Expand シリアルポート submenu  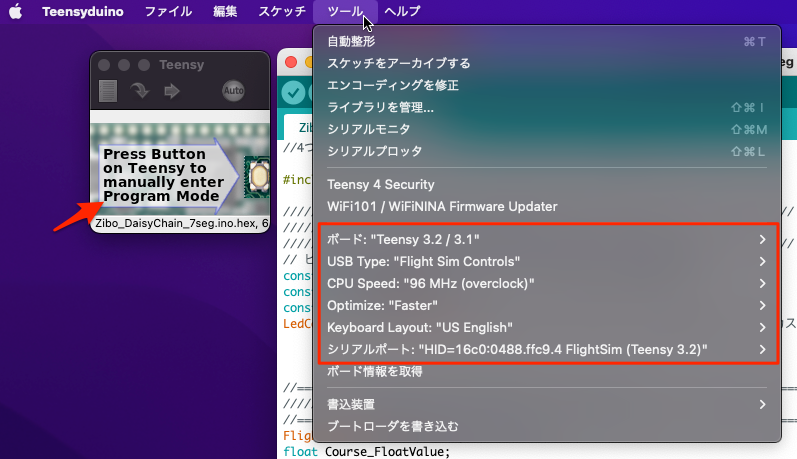pos(547,350)
